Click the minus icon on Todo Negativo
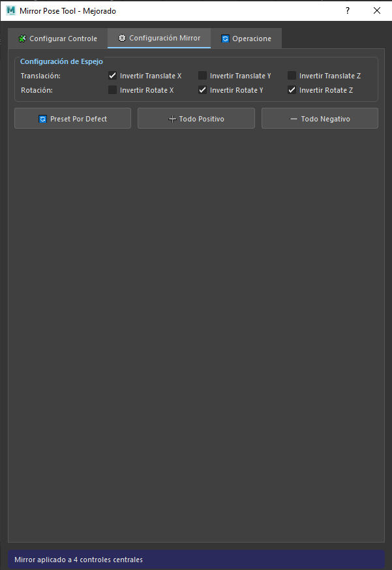 (294, 119)
